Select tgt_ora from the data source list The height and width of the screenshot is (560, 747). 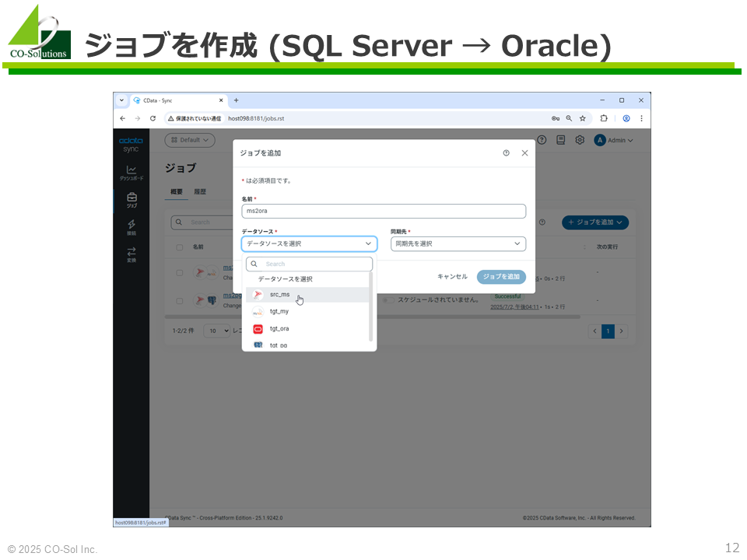click(308, 329)
